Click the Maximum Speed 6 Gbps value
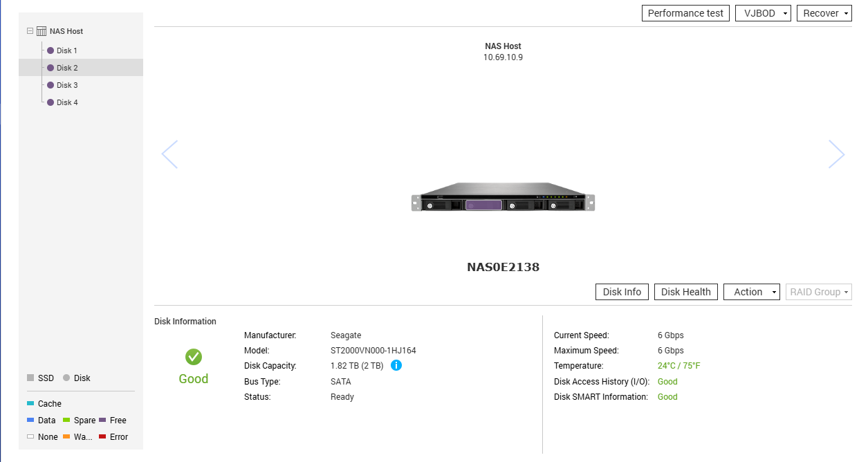 pos(671,351)
